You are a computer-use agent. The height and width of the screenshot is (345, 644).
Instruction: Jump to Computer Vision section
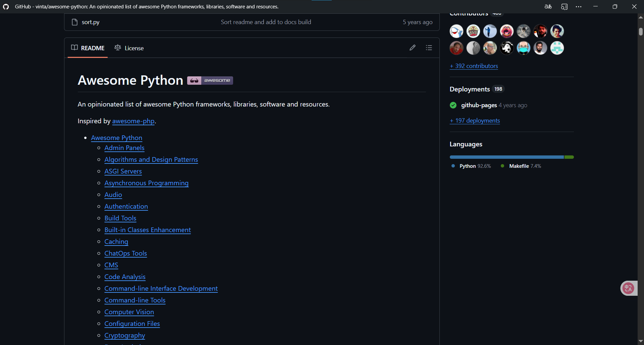coord(129,312)
